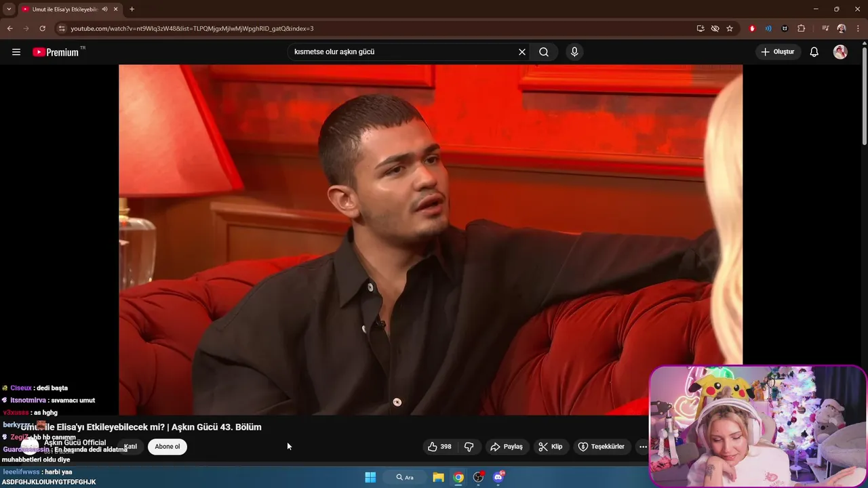The width and height of the screenshot is (868, 488).
Task: Dislike the video with thumbs down
Action: 469,447
